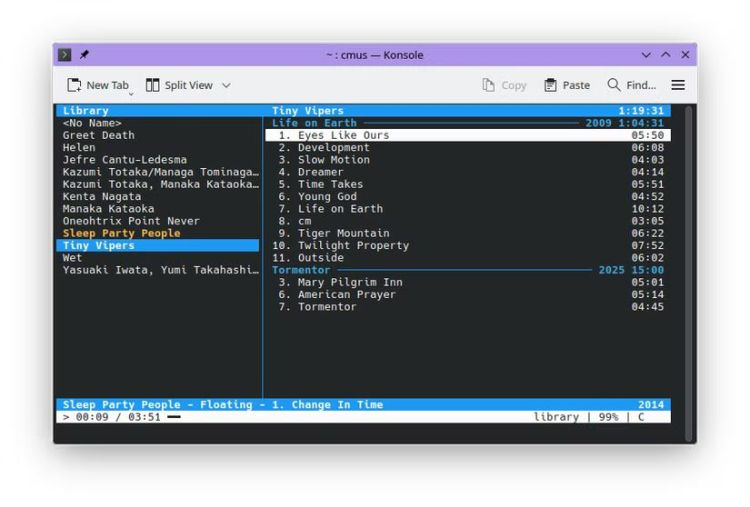The image size is (750, 507).
Task: Open the hamburger menu
Action: (x=678, y=86)
